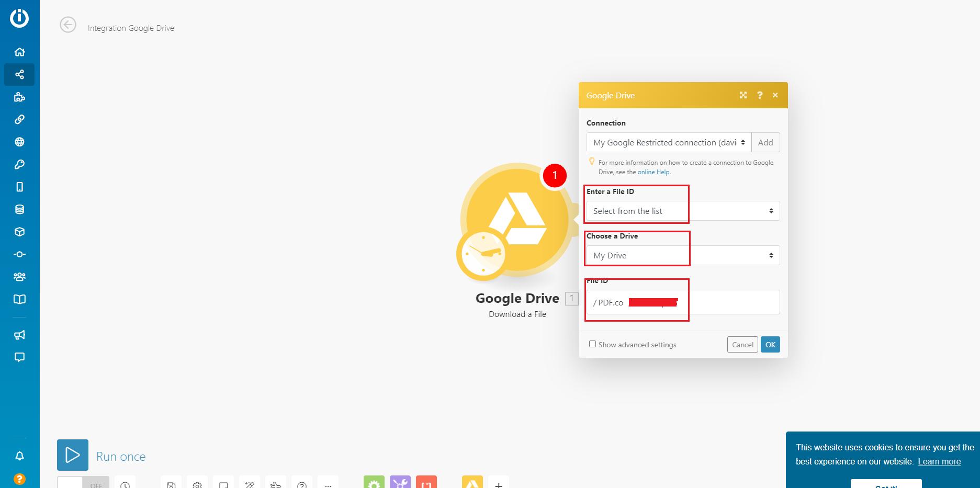This screenshot has height=488, width=980.
Task: Open Webhooks globe icon in sidebar
Action: [x=19, y=142]
